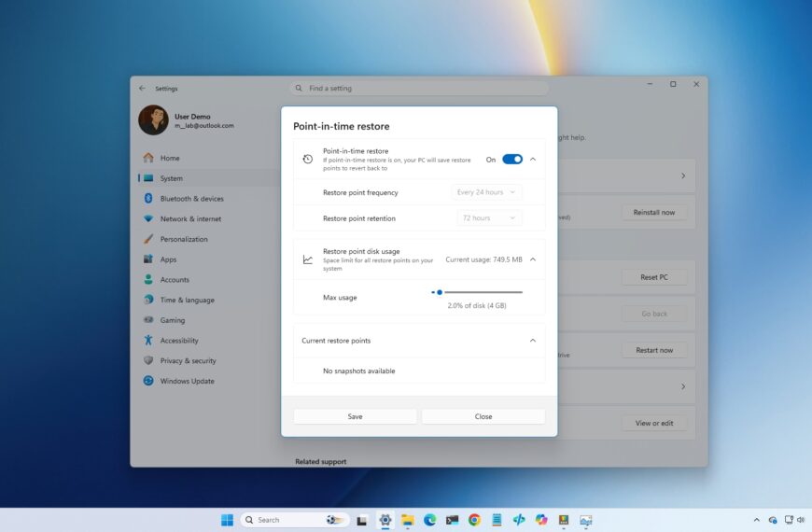The width and height of the screenshot is (812, 532).
Task: Open the Restore point retention dropdown
Action: coord(489,218)
